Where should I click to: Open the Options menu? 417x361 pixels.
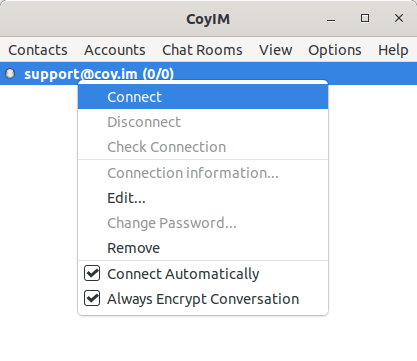coord(335,50)
